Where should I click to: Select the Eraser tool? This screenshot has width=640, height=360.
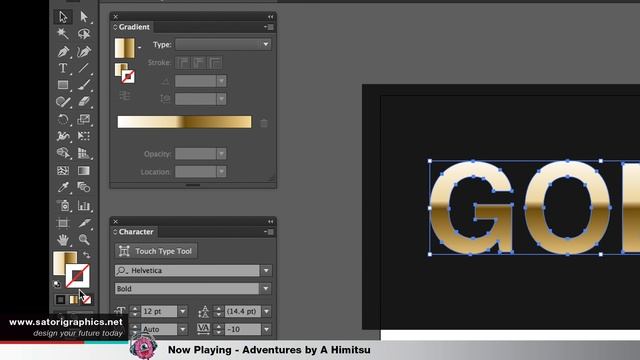[x=84, y=102]
